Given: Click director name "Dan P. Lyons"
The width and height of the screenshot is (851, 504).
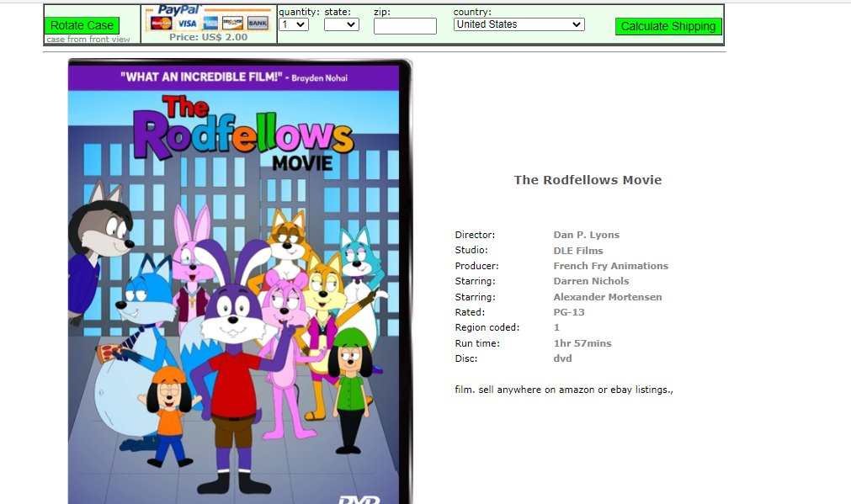Looking at the screenshot, I should (x=586, y=235).
